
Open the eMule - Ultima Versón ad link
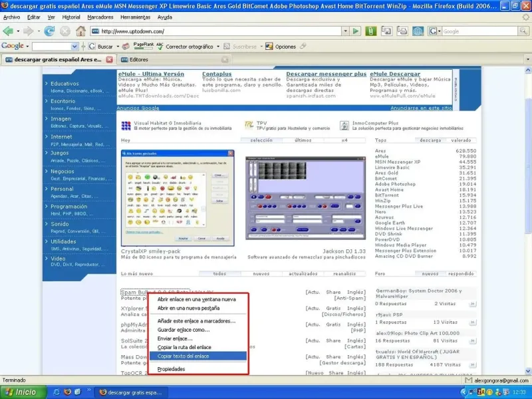[151, 74]
